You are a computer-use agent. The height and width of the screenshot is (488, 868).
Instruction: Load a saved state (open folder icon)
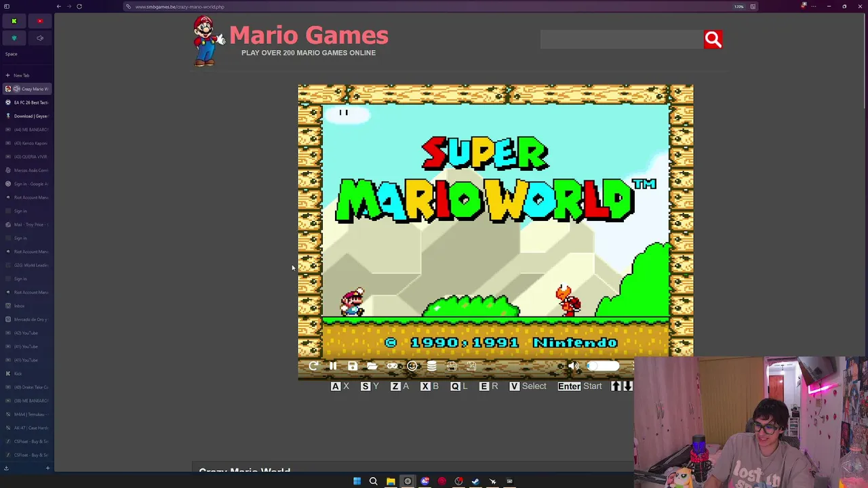click(372, 366)
